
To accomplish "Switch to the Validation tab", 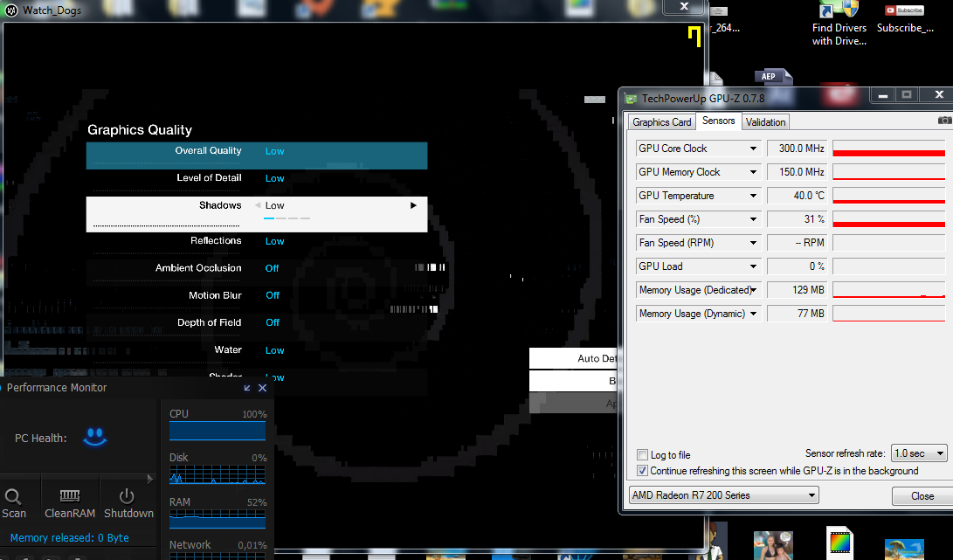I will click(x=766, y=121).
